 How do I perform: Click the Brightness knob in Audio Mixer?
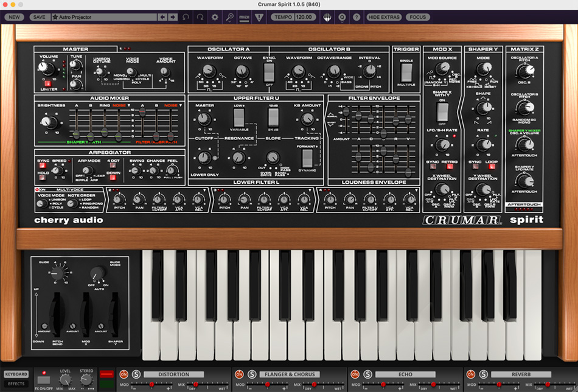(x=48, y=121)
